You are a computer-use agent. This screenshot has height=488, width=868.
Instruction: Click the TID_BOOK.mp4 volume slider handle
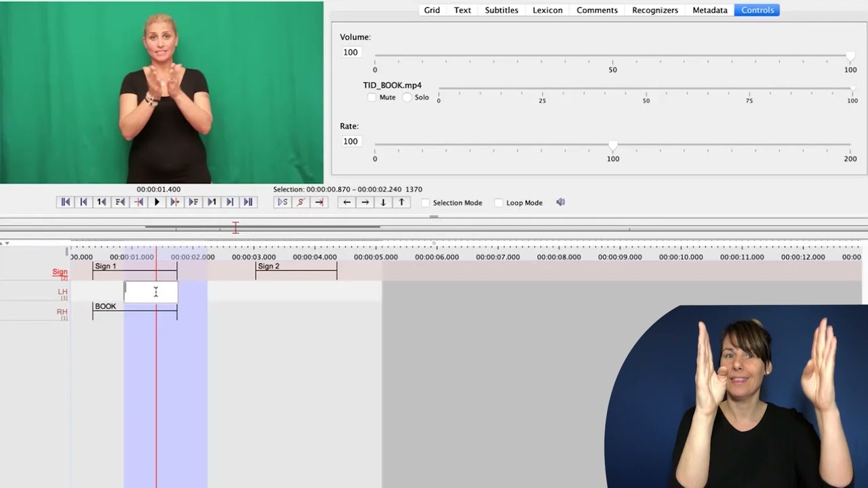pyautogui.click(x=852, y=89)
